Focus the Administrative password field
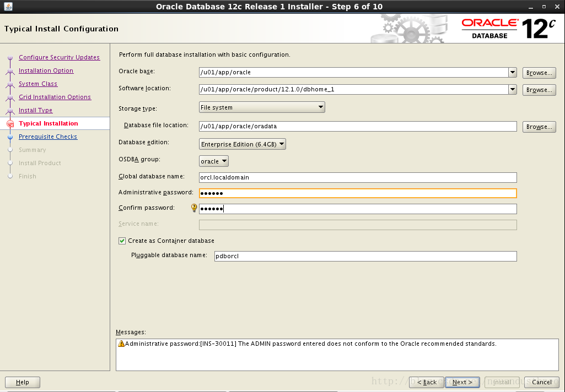The height and width of the screenshot is (392, 565). pos(358,193)
